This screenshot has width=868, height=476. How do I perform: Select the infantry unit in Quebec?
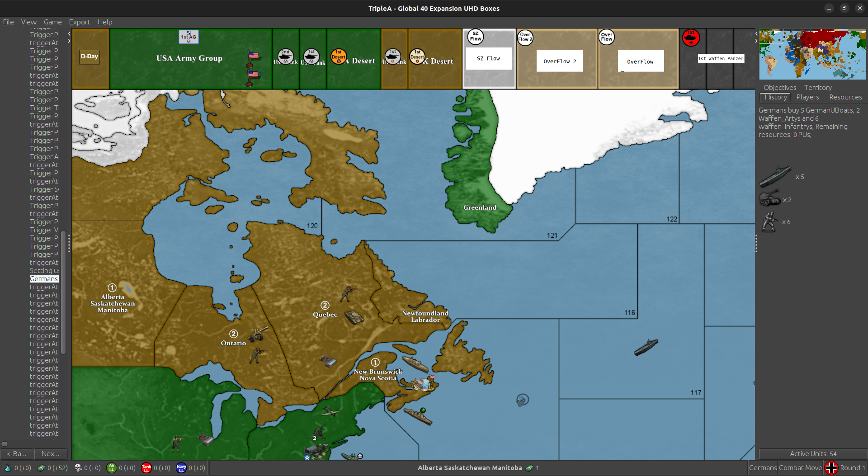point(348,293)
